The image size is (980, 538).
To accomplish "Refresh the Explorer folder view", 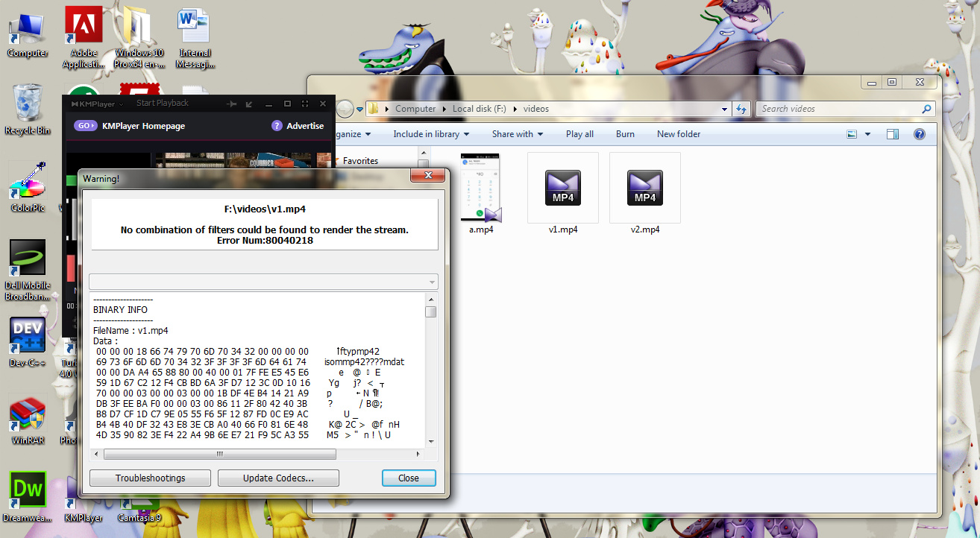I will [x=741, y=109].
